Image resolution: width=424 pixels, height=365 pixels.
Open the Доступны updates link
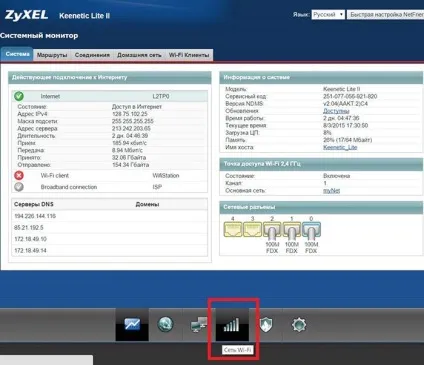click(x=336, y=111)
